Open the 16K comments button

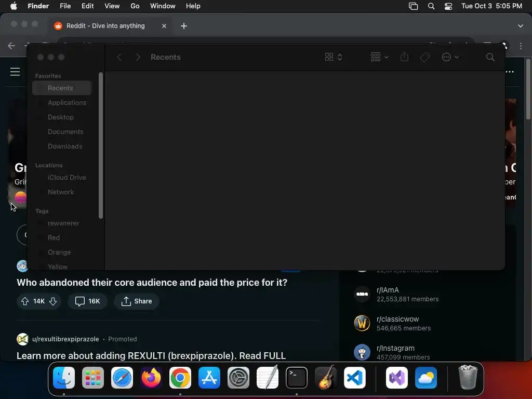click(x=87, y=301)
